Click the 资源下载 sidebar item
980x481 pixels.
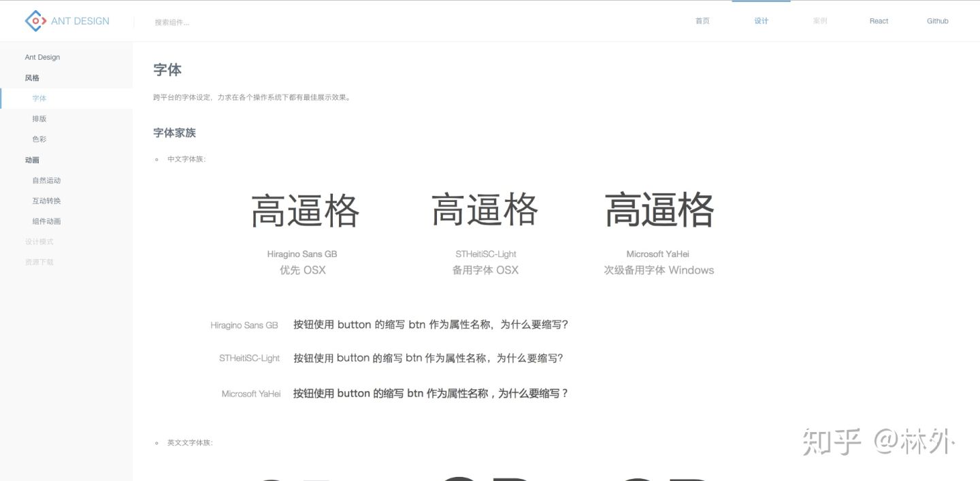39,263
